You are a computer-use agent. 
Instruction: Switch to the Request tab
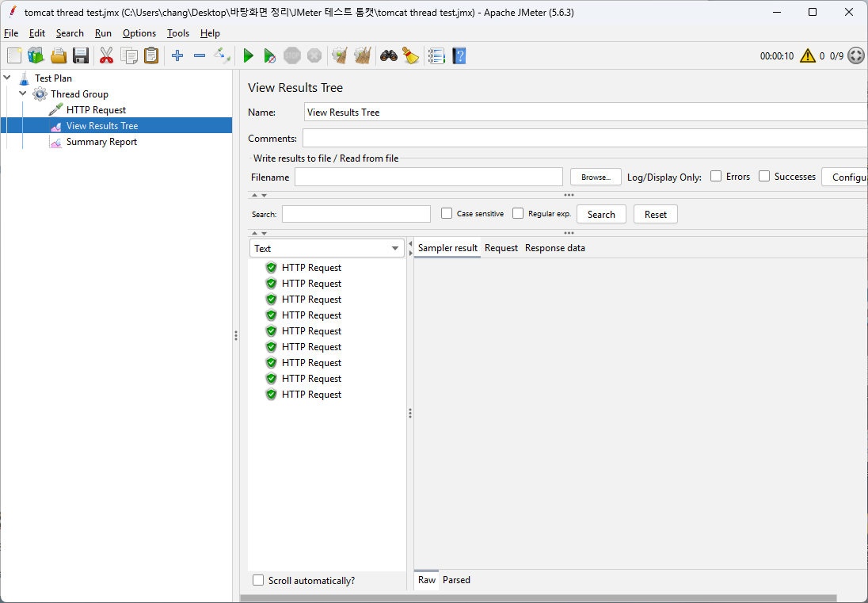[501, 248]
